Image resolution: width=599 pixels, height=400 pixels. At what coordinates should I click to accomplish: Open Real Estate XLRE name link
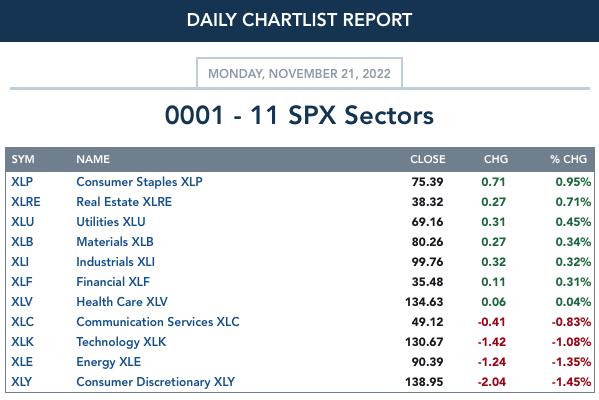click(x=124, y=202)
